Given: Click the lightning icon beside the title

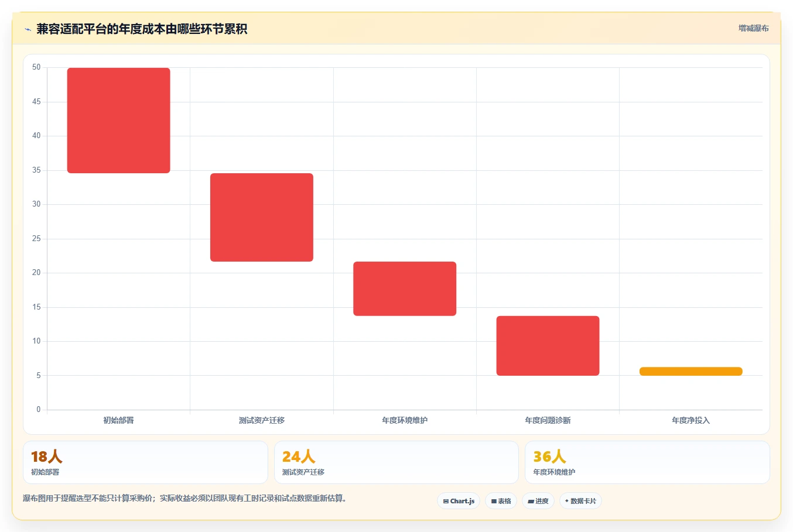Looking at the screenshot, I should tap(28, 29).
